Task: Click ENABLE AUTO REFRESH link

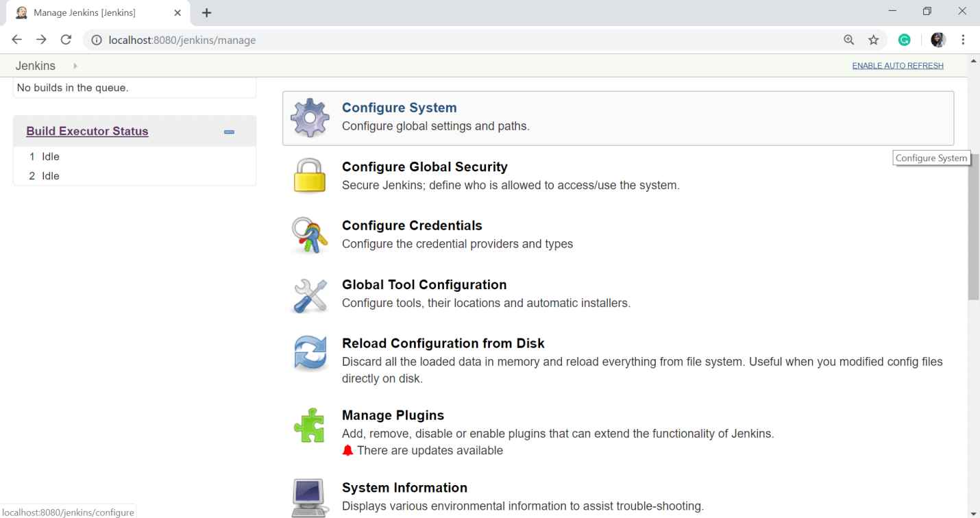Action: pyautogui.click(x=898, y=66)
